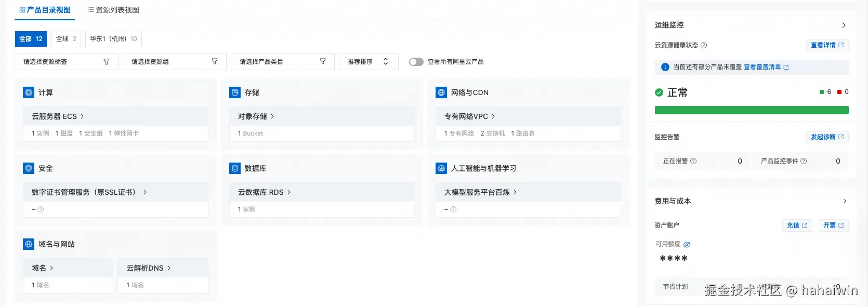Expand the 费用与成本 panel arrow
The image size is (868, 307).
pyautogui.click(x=845, y=201)
